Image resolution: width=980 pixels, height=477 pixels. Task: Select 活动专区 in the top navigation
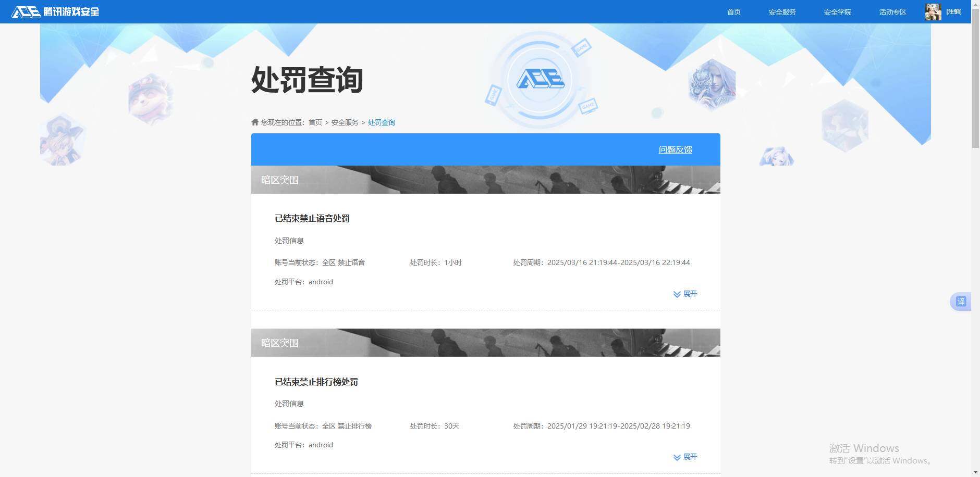point(891,11)
